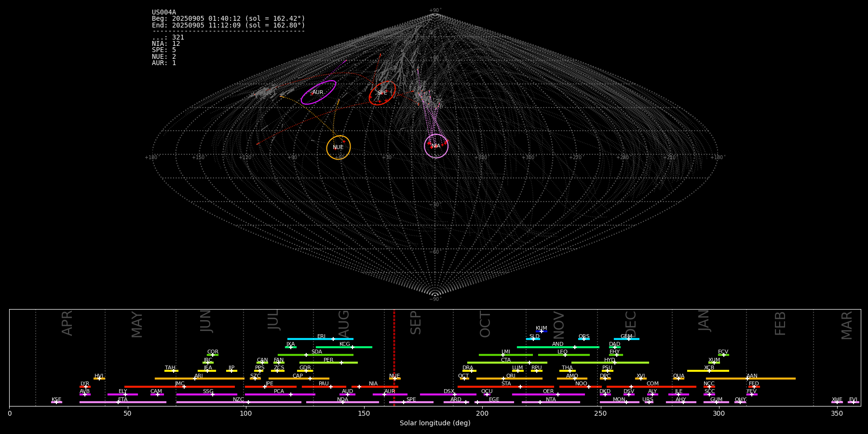The width and height of the screenshot is (868, 434).
Task: Click the AAN shower label
Action: coord(752,376)
